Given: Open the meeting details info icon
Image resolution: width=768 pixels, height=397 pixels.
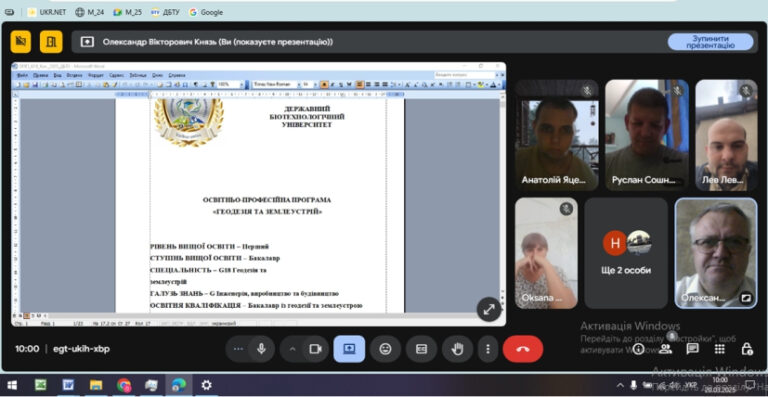Looking at the screenshot, I should 638,349.
